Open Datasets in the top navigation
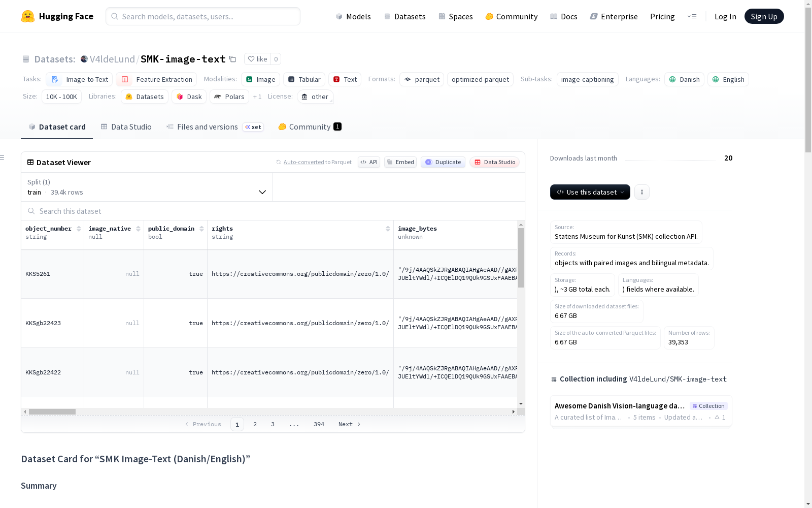This screenshot has width=812, height=508. (404, 16)
